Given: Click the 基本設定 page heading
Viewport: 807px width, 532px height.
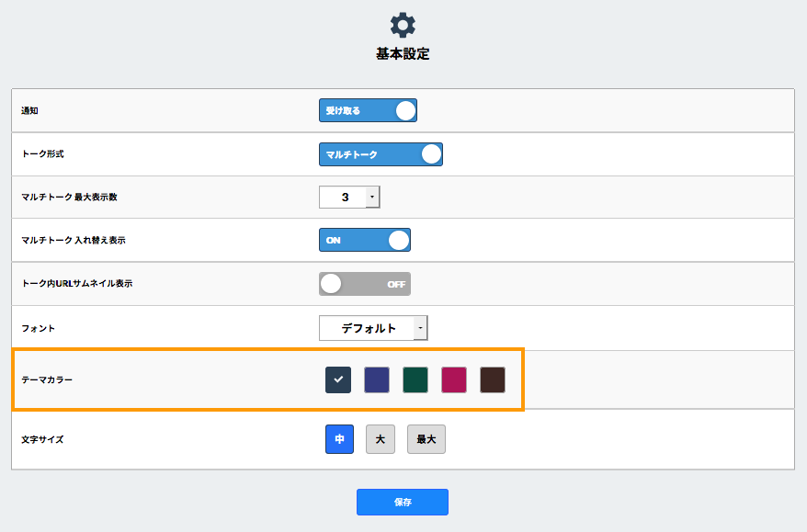Looking at the screenshot, I should [x=403, y=54].
